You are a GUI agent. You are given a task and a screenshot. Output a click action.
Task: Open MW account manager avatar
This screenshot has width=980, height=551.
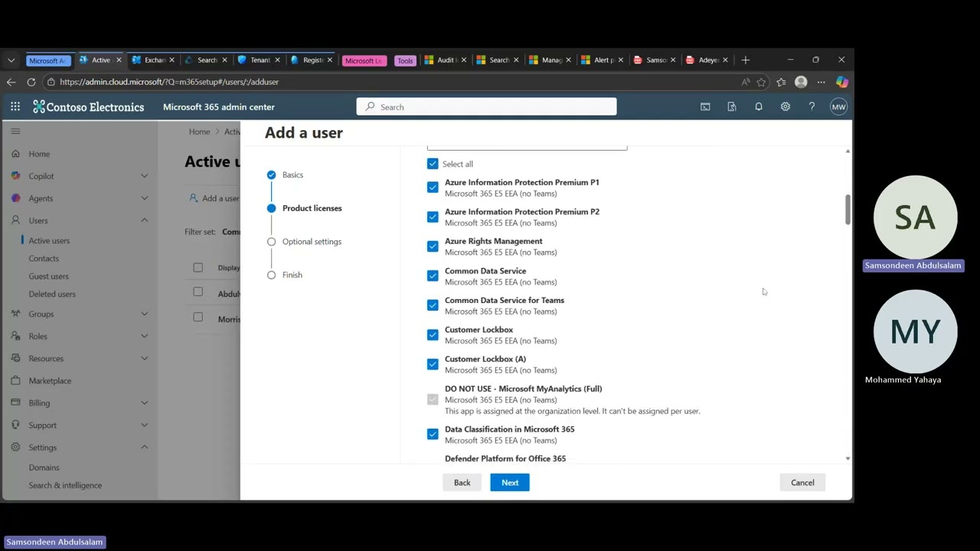[x=838, y=107]
